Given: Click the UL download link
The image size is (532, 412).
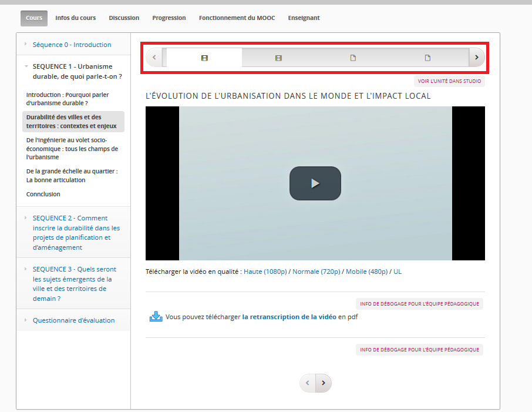Looking at the screenshot, I should (x=398, y=272).
